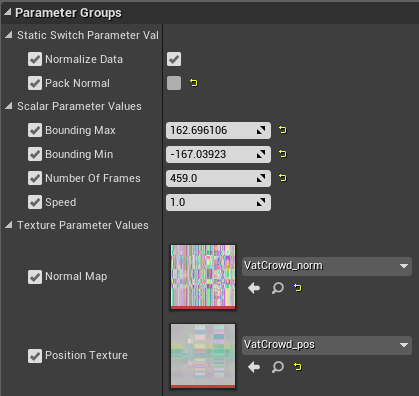Click the Speed value field

[x=218, y=202]
